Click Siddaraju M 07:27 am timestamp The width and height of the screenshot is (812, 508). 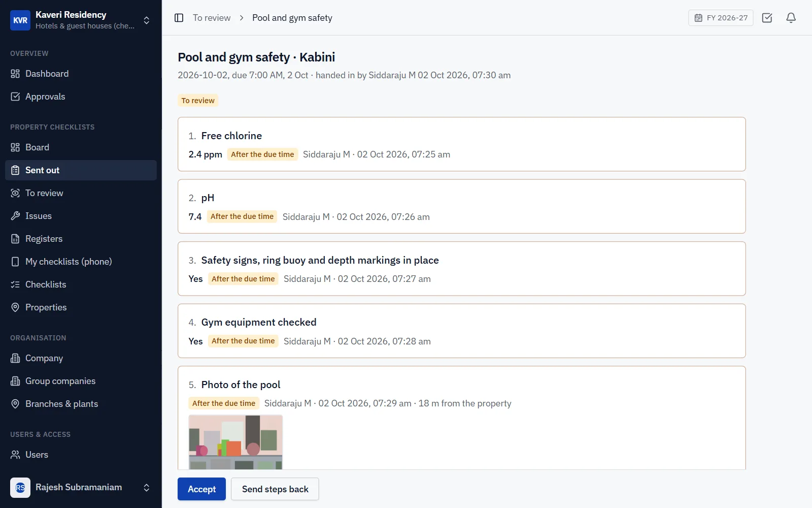click(357, 279)
